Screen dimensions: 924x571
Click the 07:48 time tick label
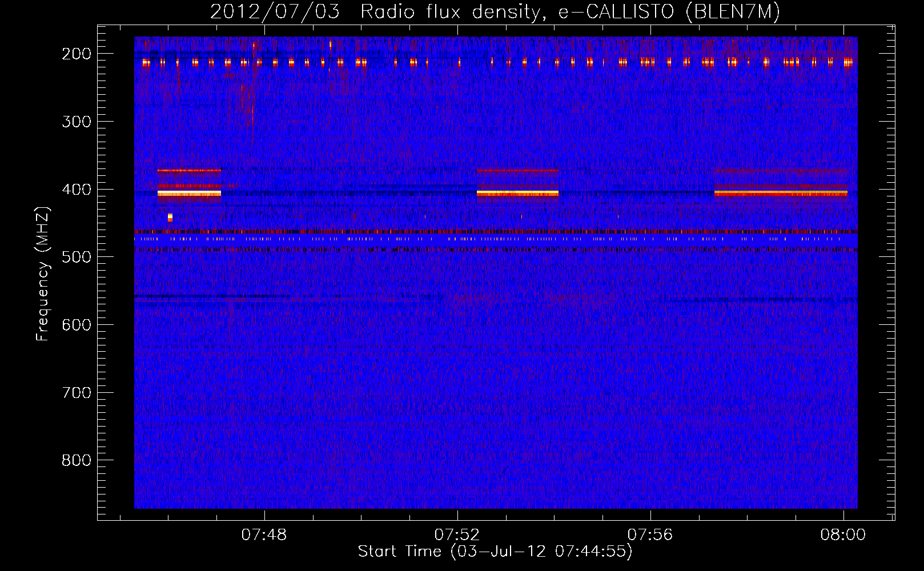pos(264,535)
